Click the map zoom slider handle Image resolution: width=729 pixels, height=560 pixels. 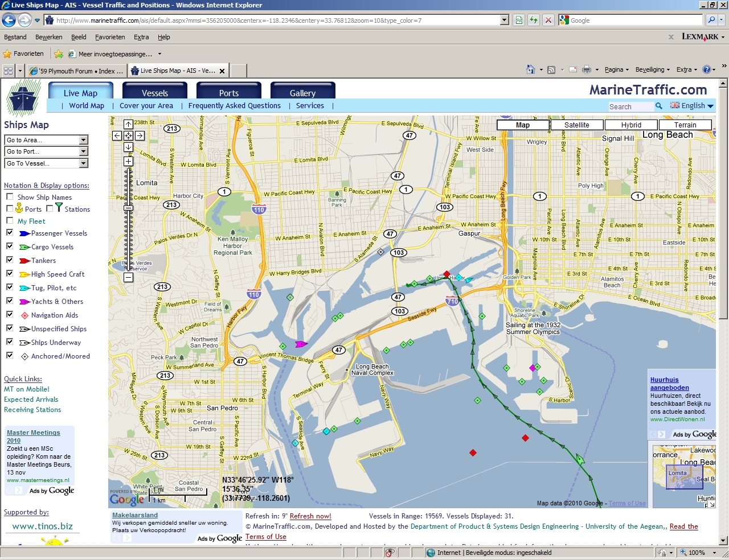click(x=128, y=208)
